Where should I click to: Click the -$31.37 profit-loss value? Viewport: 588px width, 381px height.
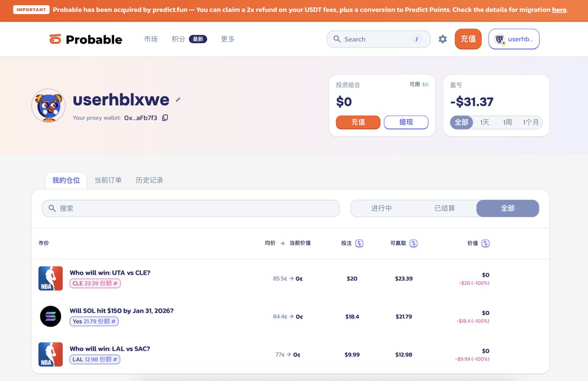(472, 102)
